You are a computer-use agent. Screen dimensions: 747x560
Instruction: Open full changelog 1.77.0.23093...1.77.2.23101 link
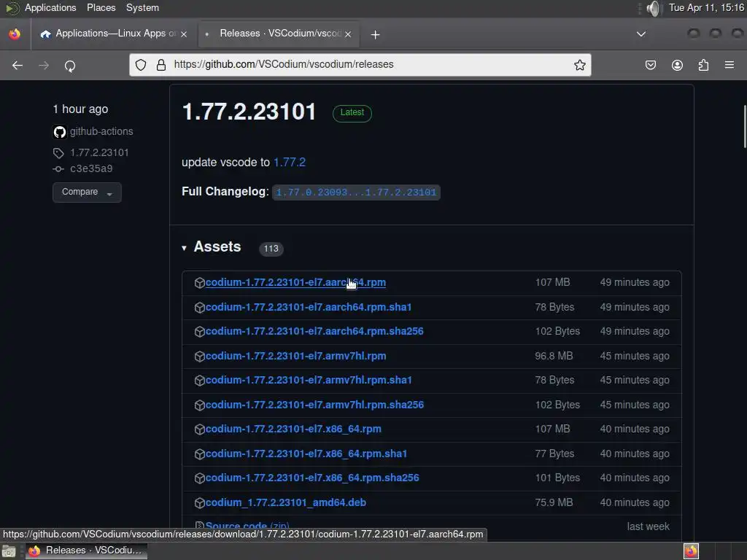[x=356, y=192]
